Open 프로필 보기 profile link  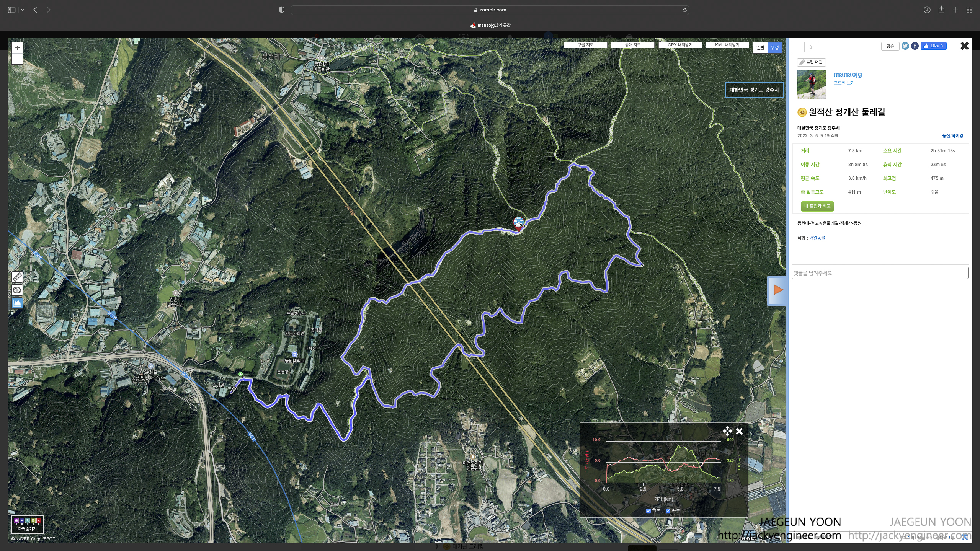point(844,83)
